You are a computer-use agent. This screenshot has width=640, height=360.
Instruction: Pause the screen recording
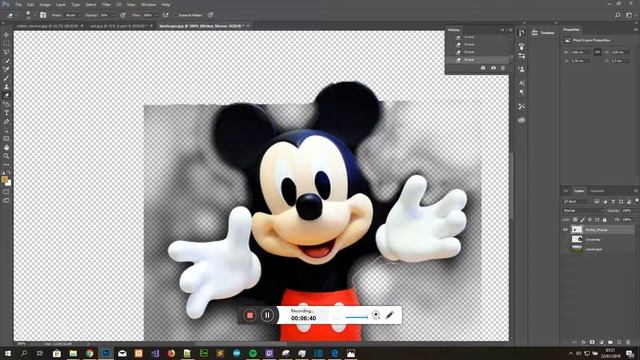point(267,315)
